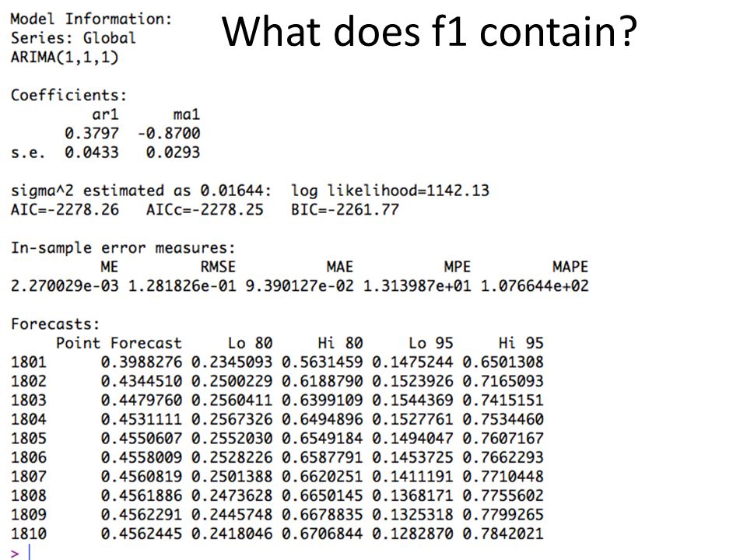Click the Hi 95 value 0.7842021

click(x=503, y=534)
